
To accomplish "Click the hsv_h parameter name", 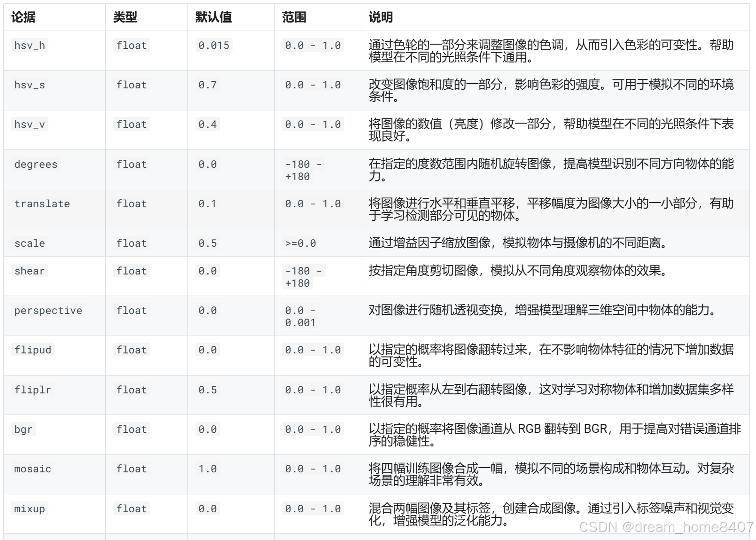I will click(x=30, y=45).
